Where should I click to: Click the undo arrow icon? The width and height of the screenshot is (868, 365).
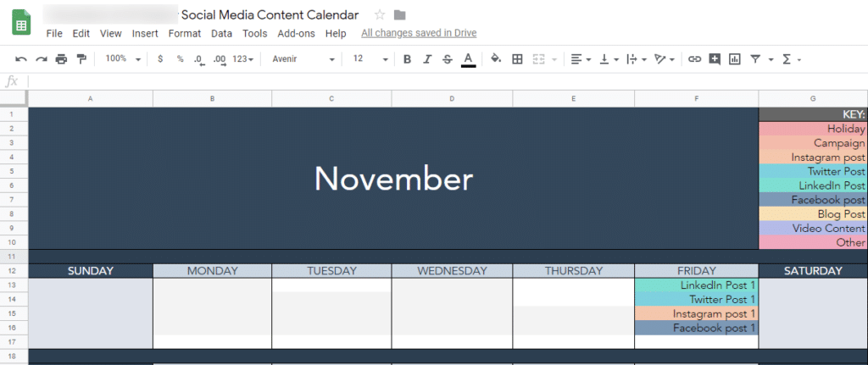(21, 59)
